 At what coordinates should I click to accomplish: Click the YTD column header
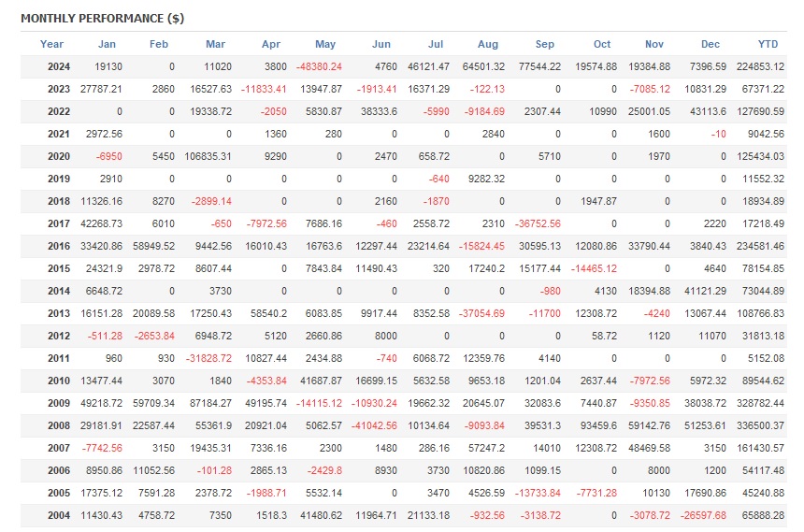point(768,44)
